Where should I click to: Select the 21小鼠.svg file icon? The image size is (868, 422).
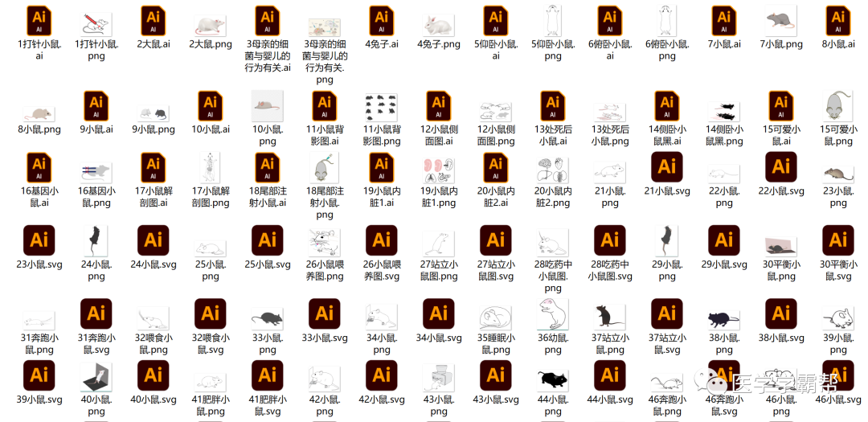coord(666,166)
